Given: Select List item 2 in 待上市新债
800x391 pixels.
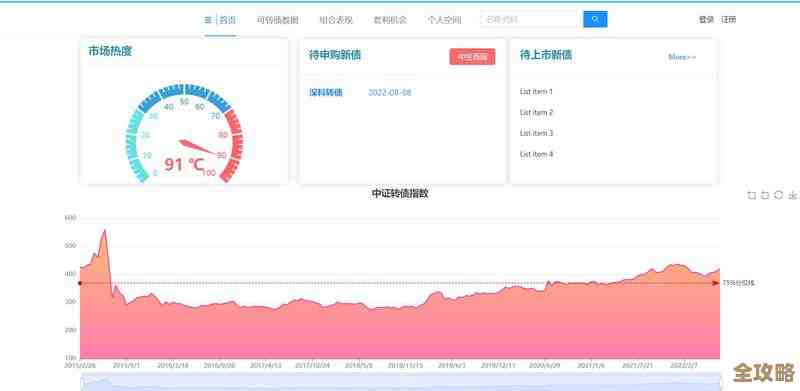Looking at the screenshot, I should coord(536,112).
